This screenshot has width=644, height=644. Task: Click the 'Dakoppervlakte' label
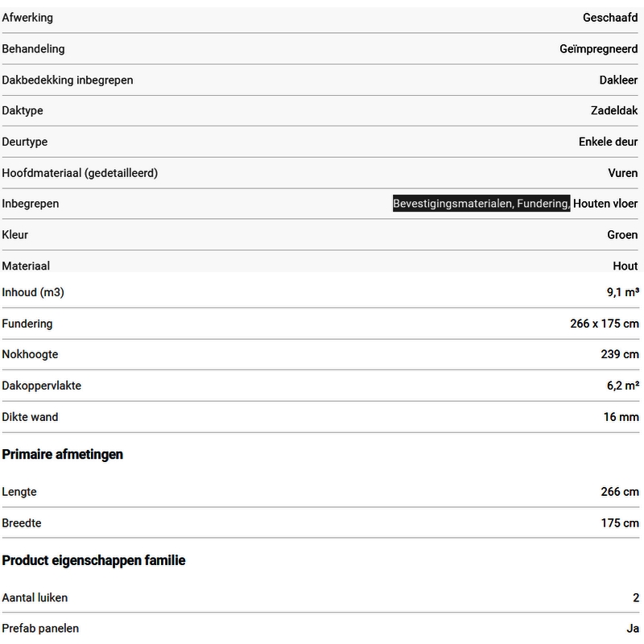[42, 386]
